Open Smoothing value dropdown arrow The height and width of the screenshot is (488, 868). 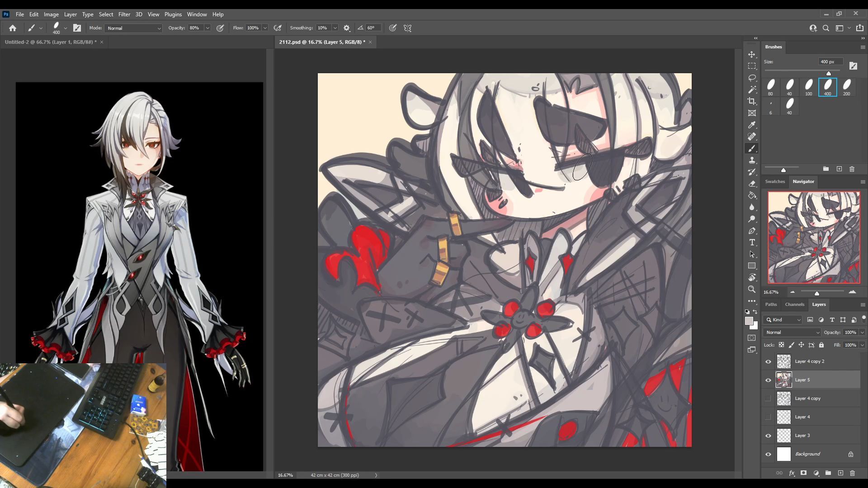335,28
